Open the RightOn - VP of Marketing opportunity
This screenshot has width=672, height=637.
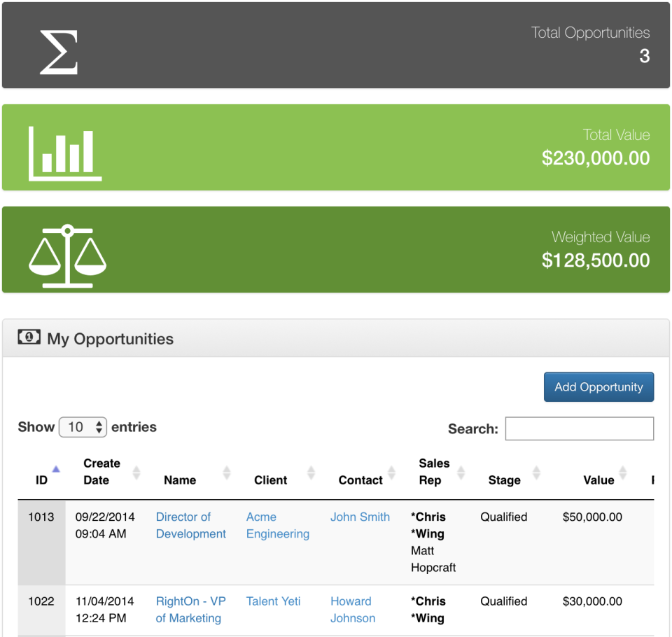[x=191, y=610]
